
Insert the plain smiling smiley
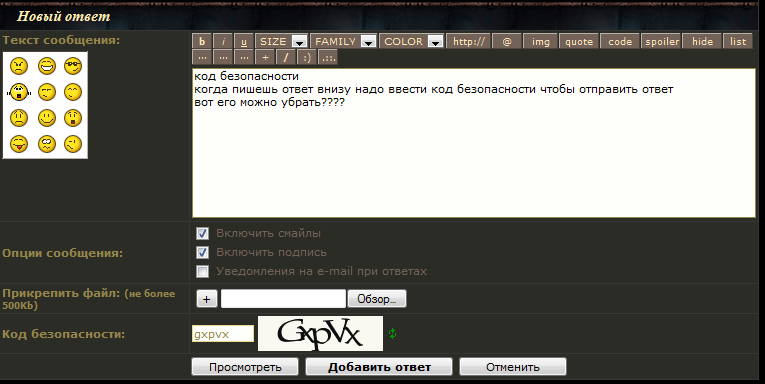(x=47, y=118)
